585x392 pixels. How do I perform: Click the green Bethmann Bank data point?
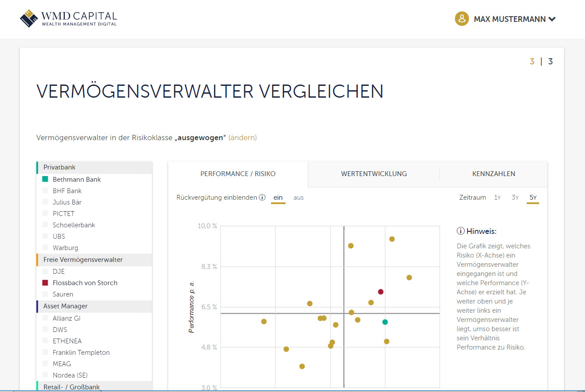point(385,322)
